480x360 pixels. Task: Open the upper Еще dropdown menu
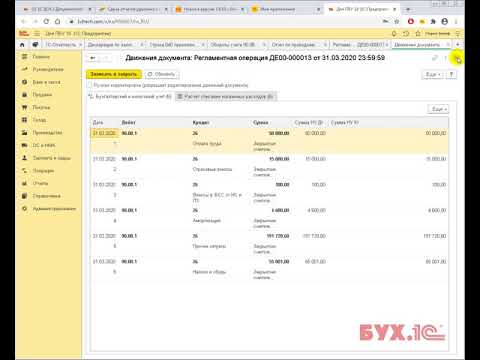pyautogui.click(x=433, y=74)
